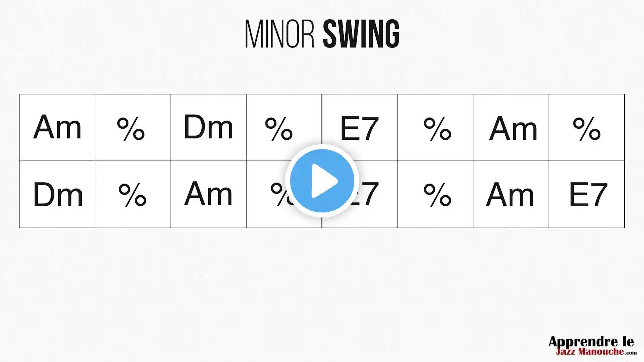Click the repeat sign after the first Am
This screenshot has height=362, width=644.
(x=131, y=129)
